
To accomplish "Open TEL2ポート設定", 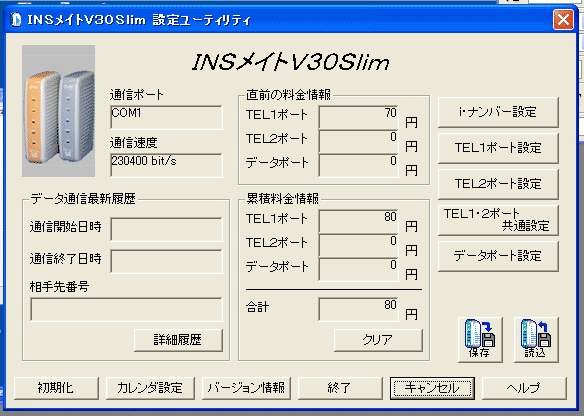I will click(x=498, y=184).
